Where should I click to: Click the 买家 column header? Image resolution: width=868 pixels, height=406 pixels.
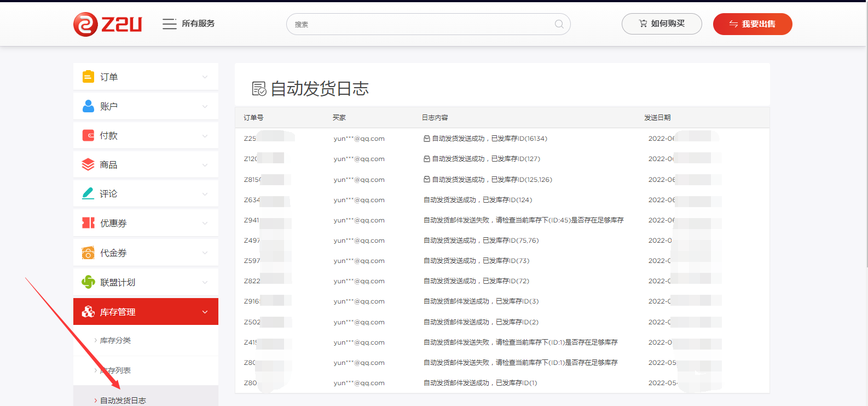(x=339, y=118)
